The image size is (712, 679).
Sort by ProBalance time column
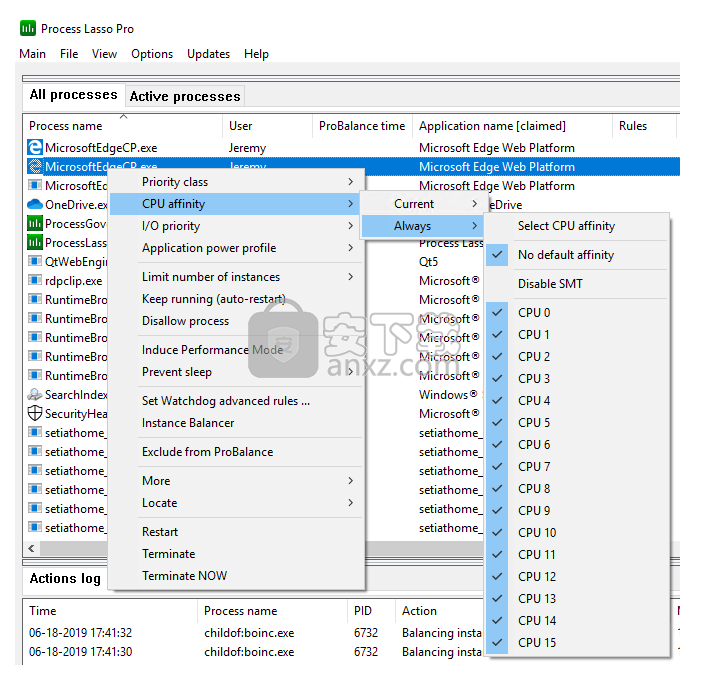(x=362, y=126)
